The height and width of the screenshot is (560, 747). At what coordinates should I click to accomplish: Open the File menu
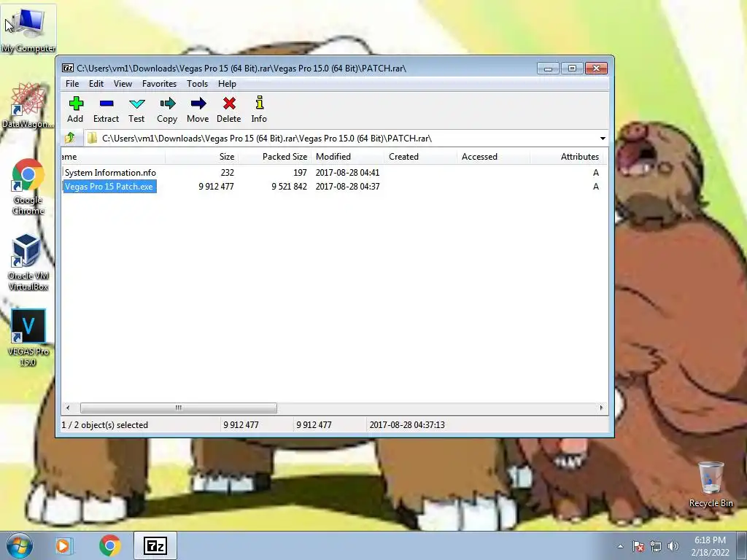coord(72,84)
